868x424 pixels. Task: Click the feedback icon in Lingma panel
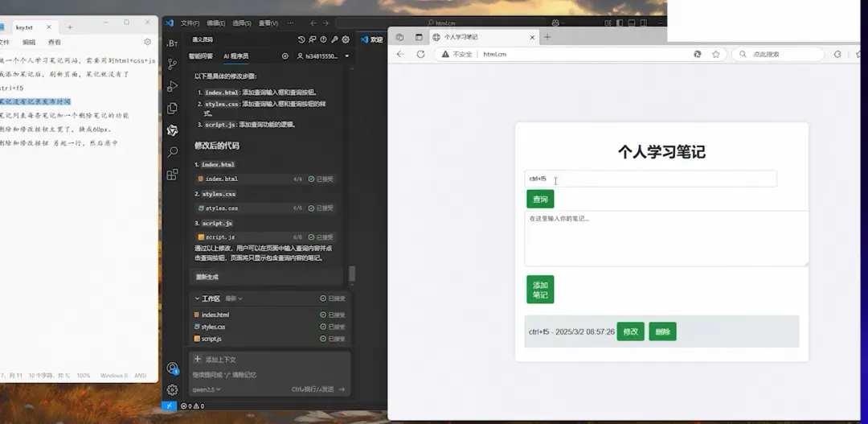(312, 39)
